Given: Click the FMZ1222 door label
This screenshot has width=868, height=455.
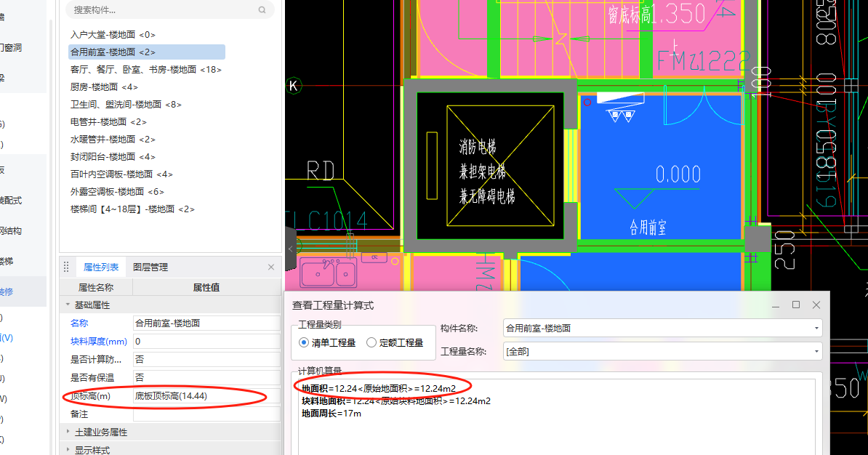Looking at the screenshot, I should point(703,61).
